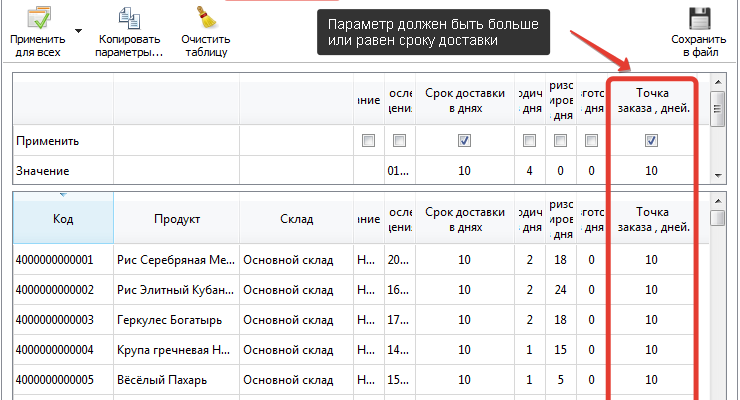Screen dimensions: 740x400
Task: Uncheck the 'Точка заказа, дней' apply checkbox
Action: pos(651,141)
